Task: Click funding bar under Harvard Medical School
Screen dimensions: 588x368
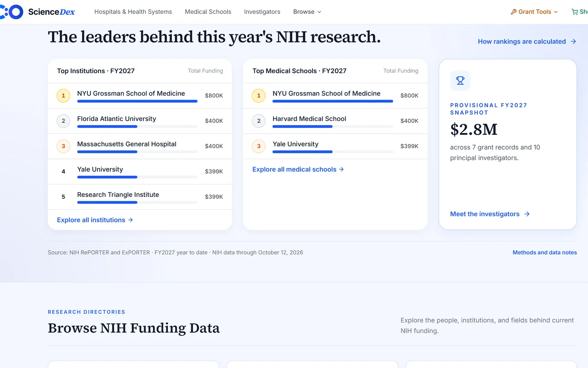Action: 333,126
